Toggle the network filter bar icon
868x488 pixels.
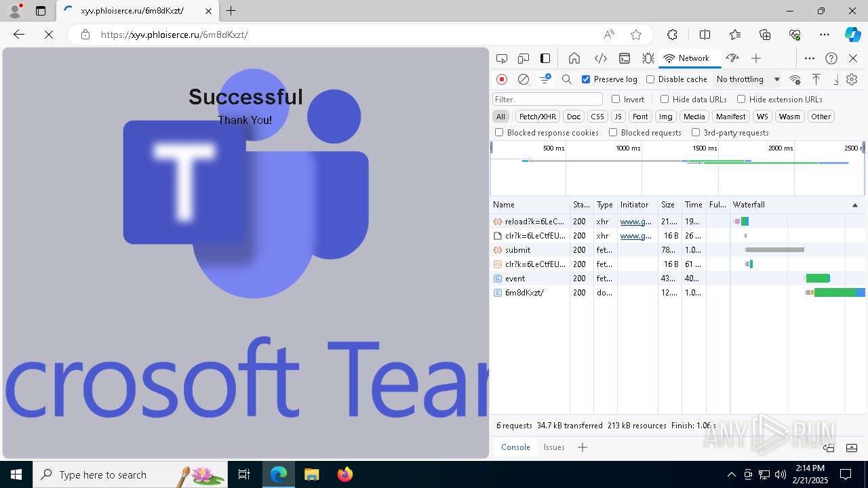545,79
